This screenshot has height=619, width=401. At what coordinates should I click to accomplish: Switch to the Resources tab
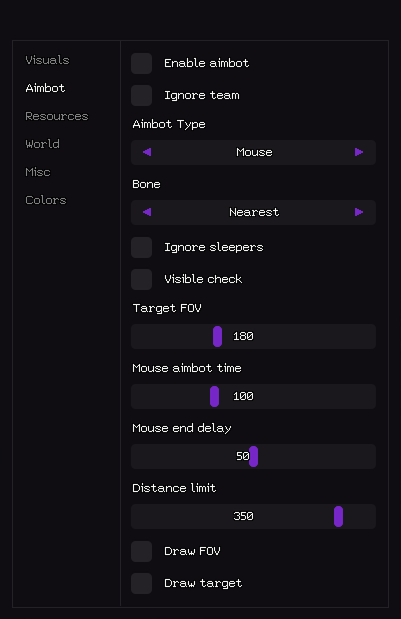click(x=57, y=116)
